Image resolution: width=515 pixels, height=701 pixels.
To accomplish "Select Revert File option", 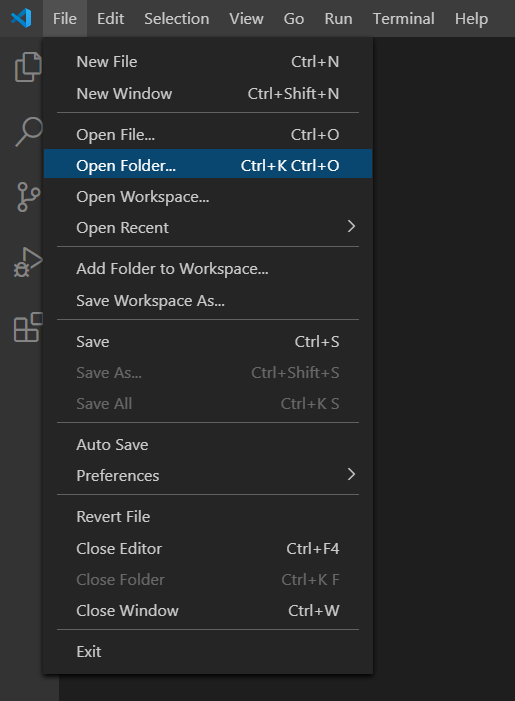I will pos(208,517).
